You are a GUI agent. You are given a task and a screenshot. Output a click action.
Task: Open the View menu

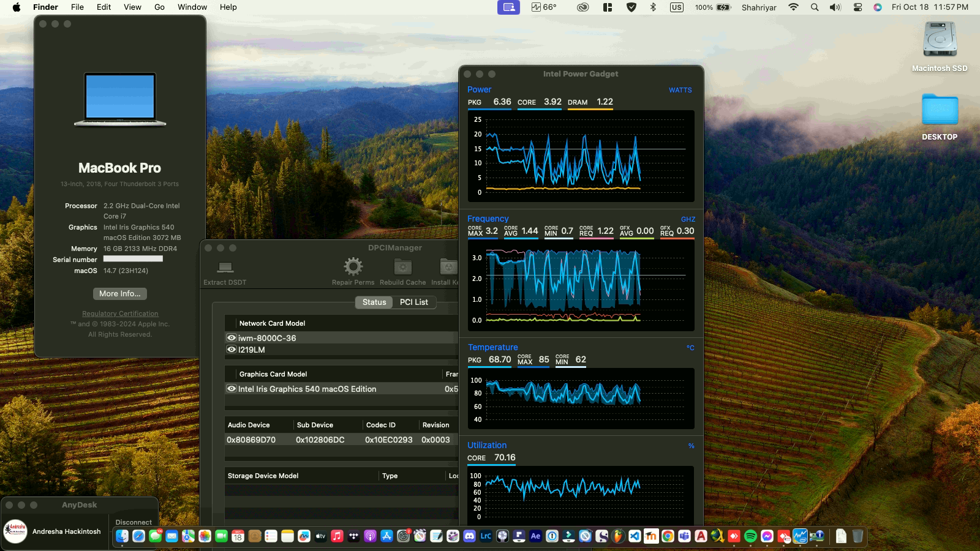tap(132, 7)
